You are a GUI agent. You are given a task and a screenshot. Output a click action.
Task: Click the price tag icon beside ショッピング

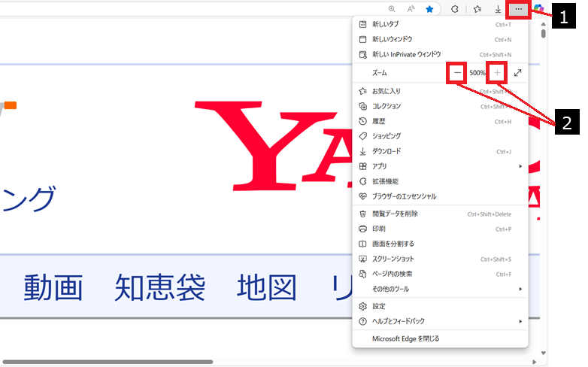point(362,136)
